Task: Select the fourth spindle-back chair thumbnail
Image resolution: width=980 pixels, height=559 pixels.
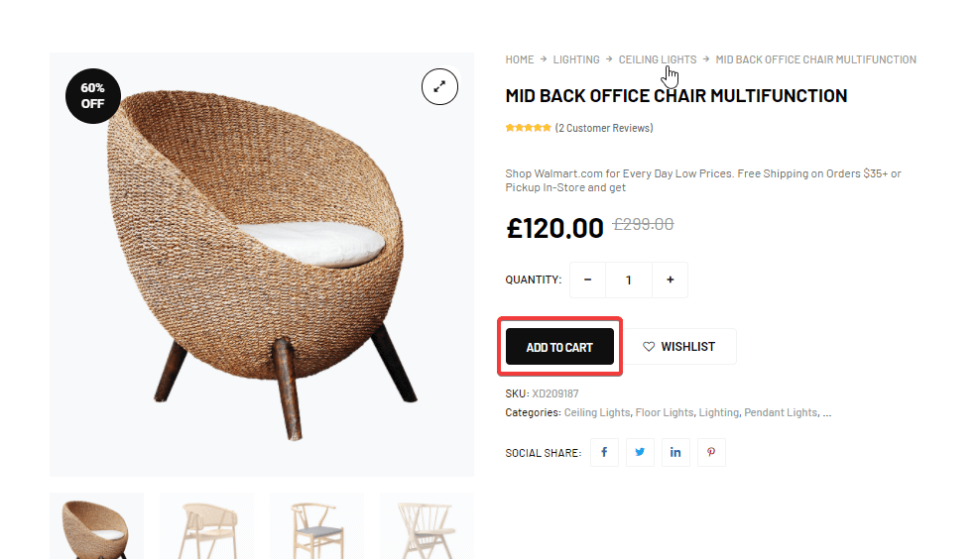Action: 427,526
